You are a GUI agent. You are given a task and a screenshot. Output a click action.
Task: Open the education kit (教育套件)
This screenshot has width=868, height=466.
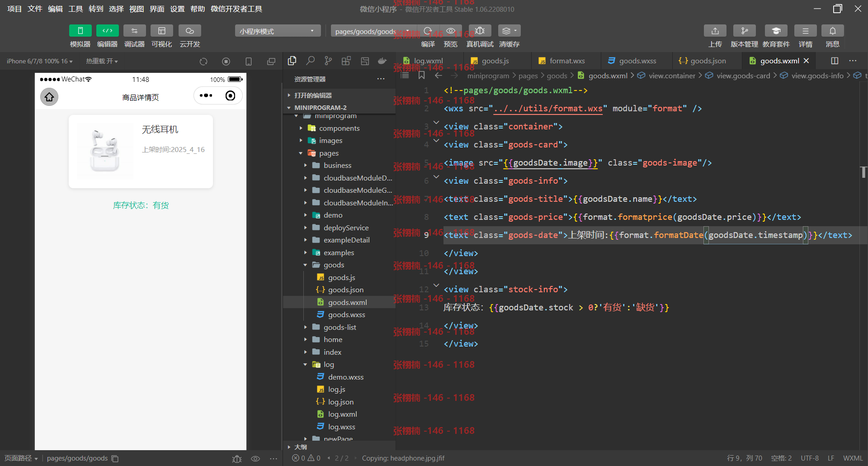tap(776, 31)
